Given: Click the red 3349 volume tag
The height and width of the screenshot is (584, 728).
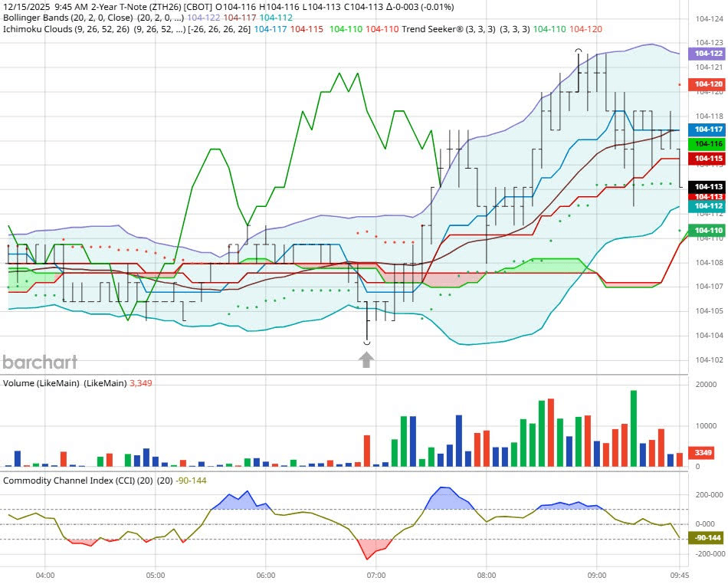Looking at the screenshot, I should click(703, 453).
